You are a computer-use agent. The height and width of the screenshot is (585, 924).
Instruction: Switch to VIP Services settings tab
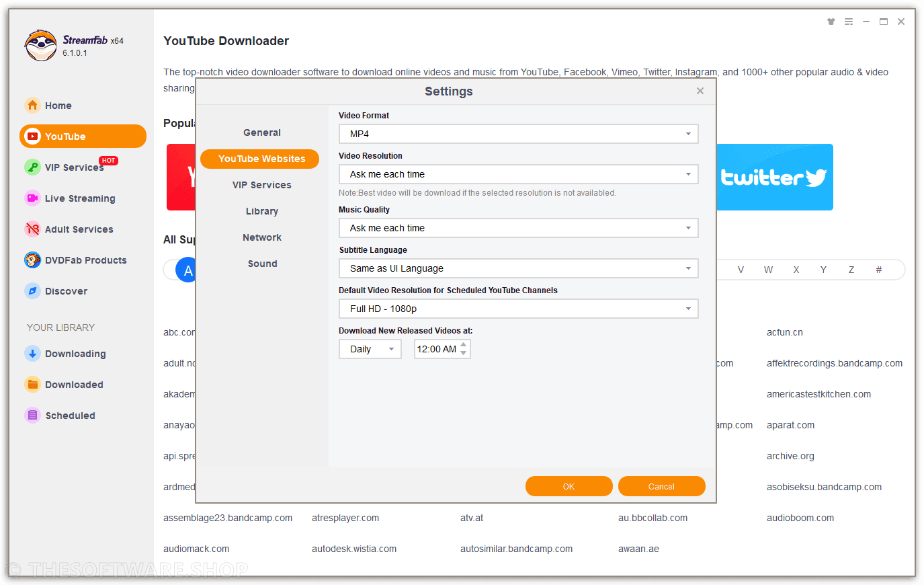pos(262,185)
